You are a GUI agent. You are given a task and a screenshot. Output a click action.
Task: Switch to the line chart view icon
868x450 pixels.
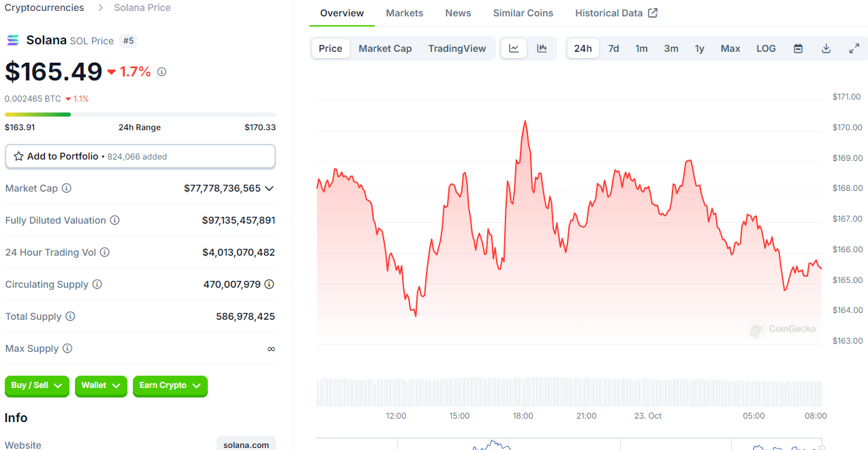pyautogui.click(x=514, y=48)
